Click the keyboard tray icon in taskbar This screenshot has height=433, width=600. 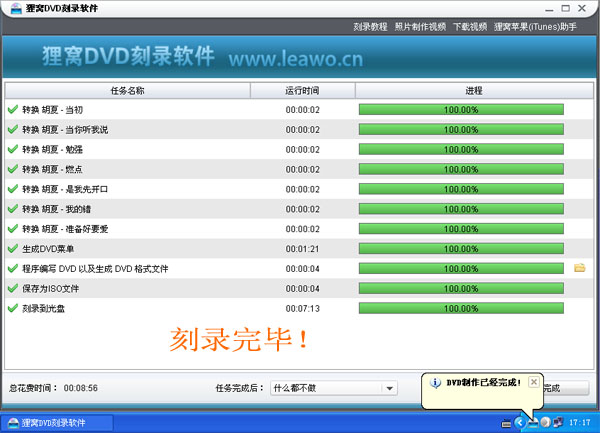point(506,423)
